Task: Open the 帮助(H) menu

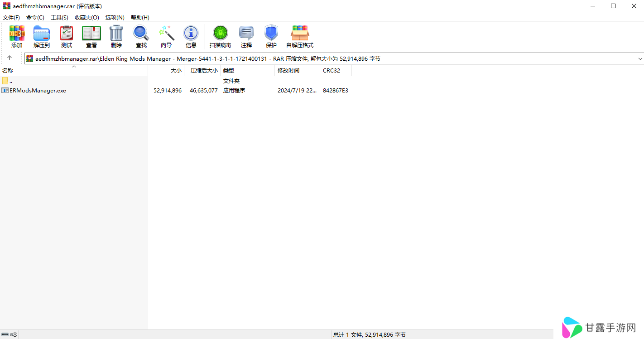Action: point(140,17)
